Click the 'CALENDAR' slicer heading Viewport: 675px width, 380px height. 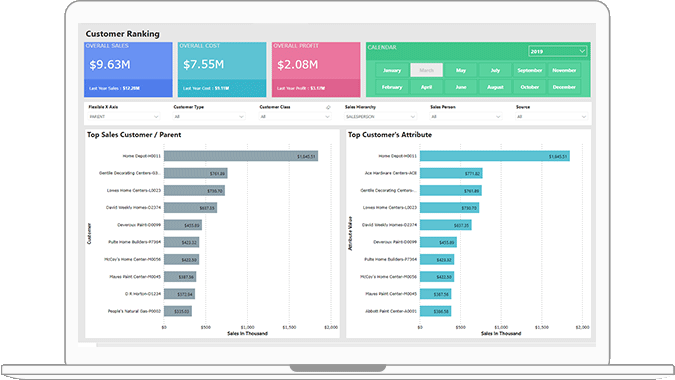pos(382,47)
